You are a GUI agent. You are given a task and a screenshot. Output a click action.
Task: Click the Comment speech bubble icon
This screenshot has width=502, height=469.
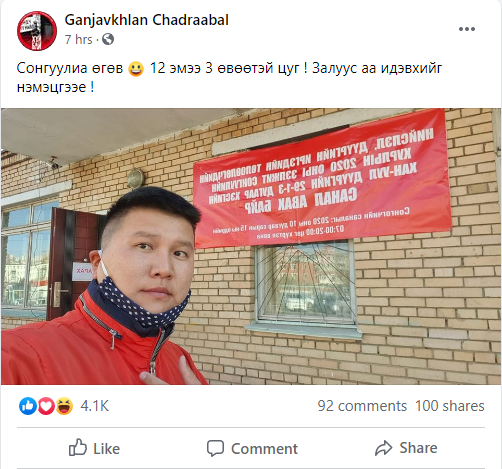coord(215,448)
